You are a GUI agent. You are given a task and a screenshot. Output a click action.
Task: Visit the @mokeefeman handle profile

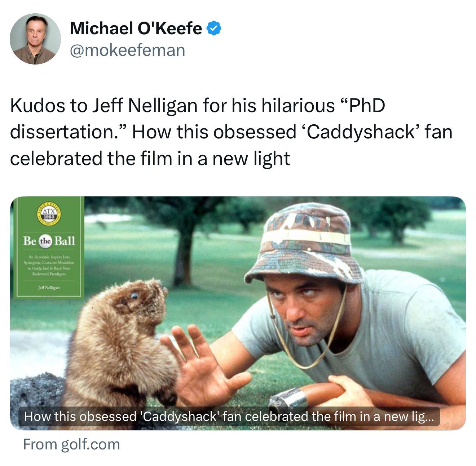coord(127,50)
